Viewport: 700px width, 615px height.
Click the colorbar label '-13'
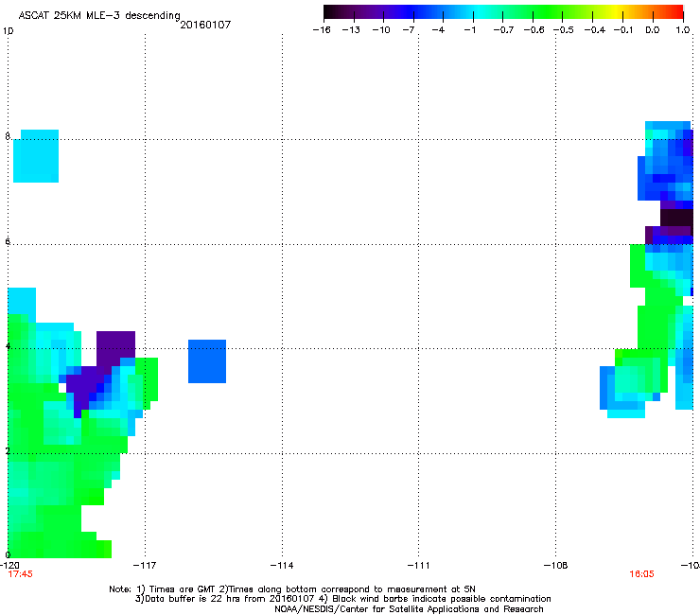tap(351, 30)
